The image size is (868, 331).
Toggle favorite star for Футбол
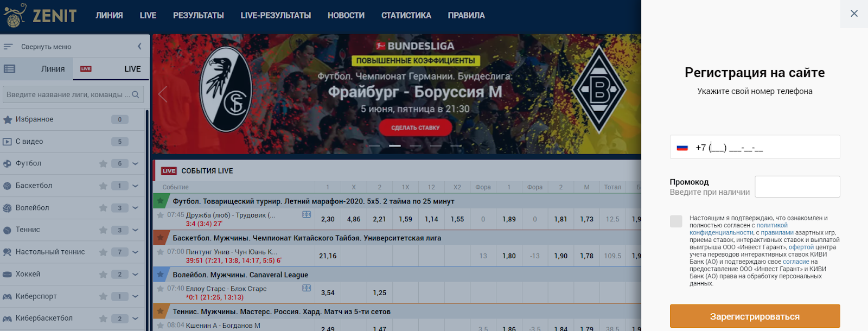click(x=103, y=163)
